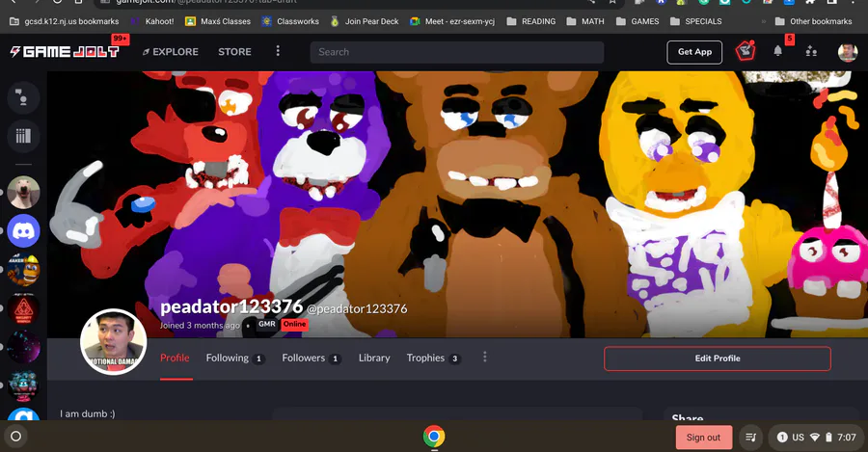Focus the Game Jolt search field
This screenshot has height=452, width=868.
[457, 52]
